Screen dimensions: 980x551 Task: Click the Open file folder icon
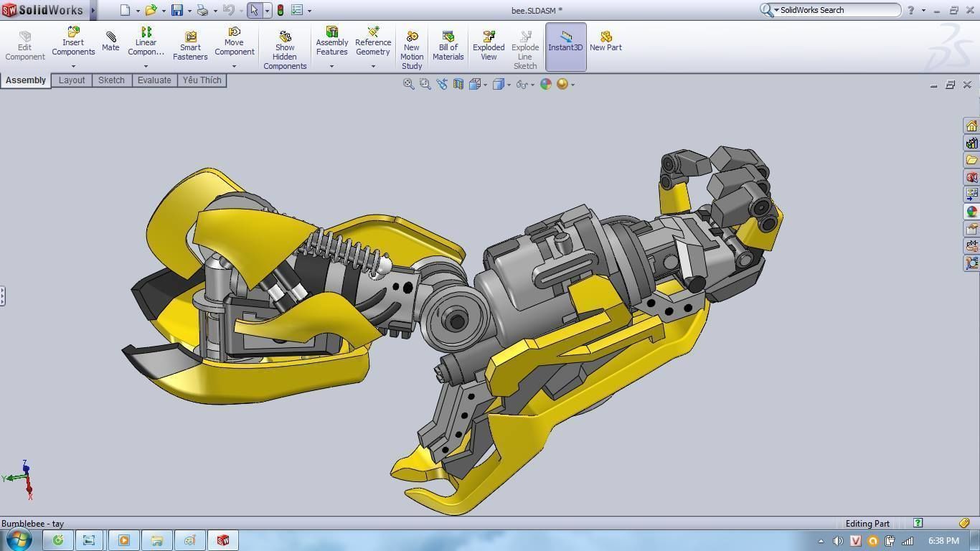[151, 10]
